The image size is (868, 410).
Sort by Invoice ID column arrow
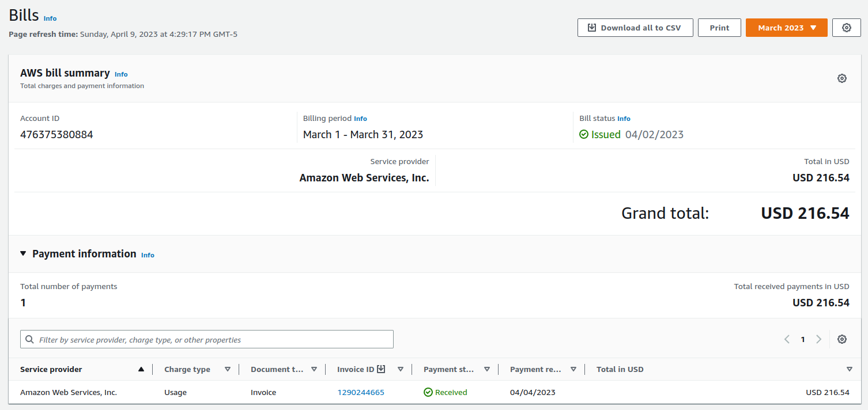(401, 370)
